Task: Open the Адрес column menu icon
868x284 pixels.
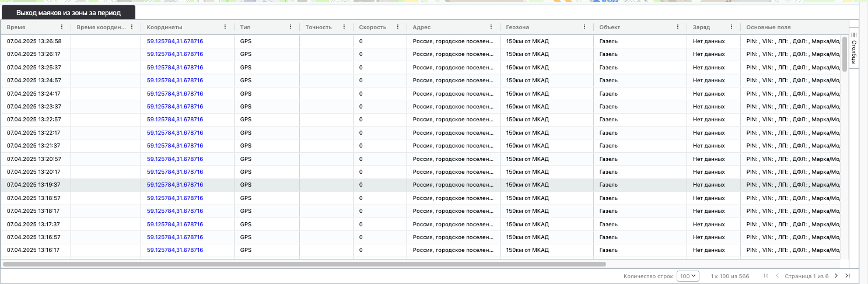Action: tap(491, 27)
